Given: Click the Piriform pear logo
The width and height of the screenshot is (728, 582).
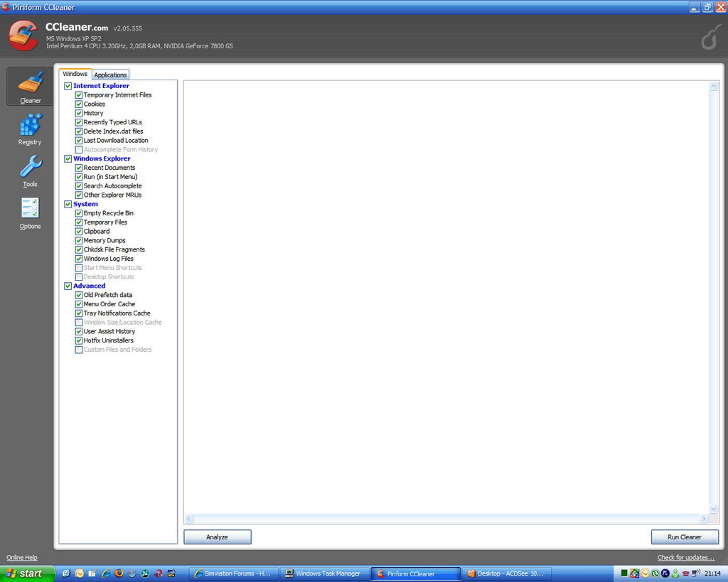Looking at the screenshot, I should [x=710, y=36].
